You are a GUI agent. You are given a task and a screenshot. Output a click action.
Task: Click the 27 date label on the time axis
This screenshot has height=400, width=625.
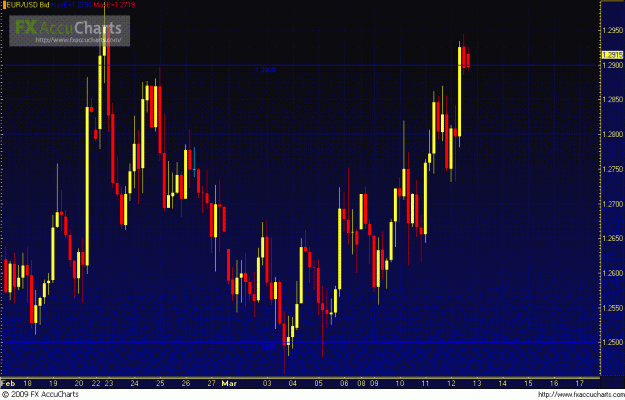211,384
